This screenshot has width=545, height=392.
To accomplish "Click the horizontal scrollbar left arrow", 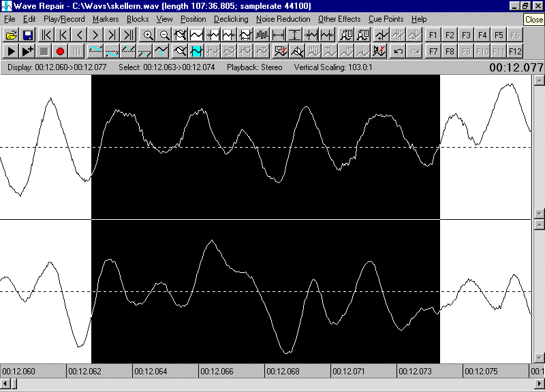I will coord(5,385).
